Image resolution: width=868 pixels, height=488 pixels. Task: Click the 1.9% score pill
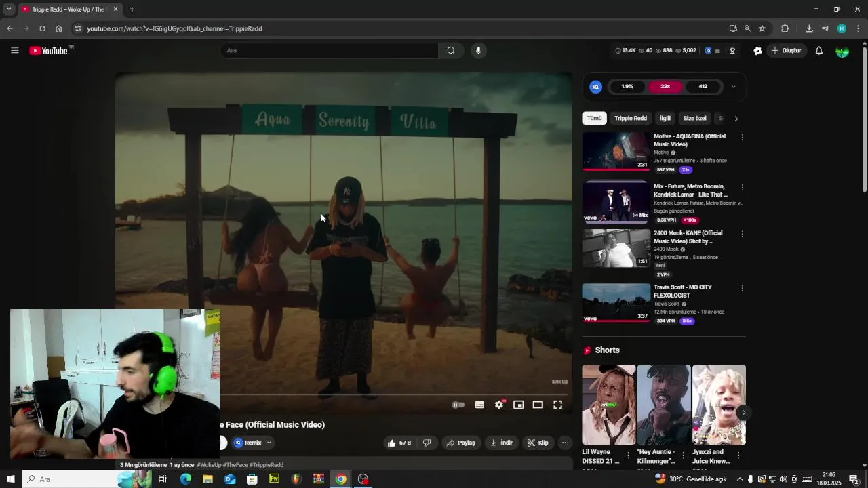627,87
